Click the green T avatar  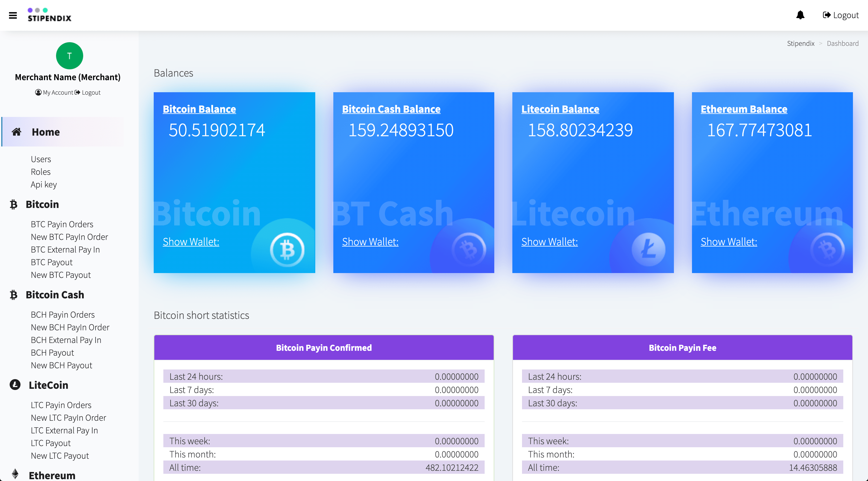tap(69, 55)
